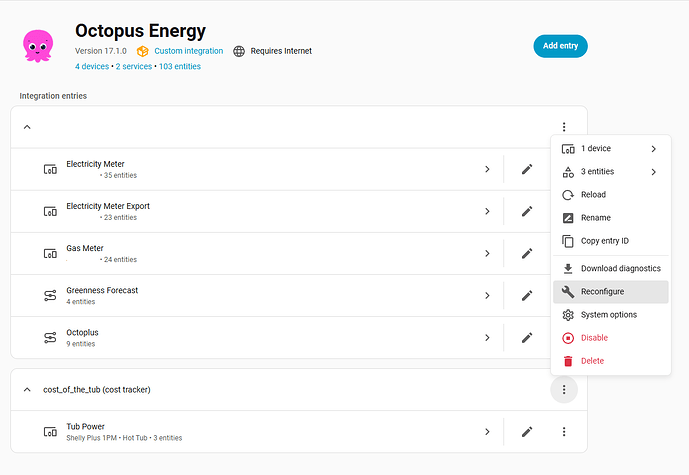The image size is (689, 475).
Task: Click the Electricity Meter device icon
Action: [x=50, y=169]
